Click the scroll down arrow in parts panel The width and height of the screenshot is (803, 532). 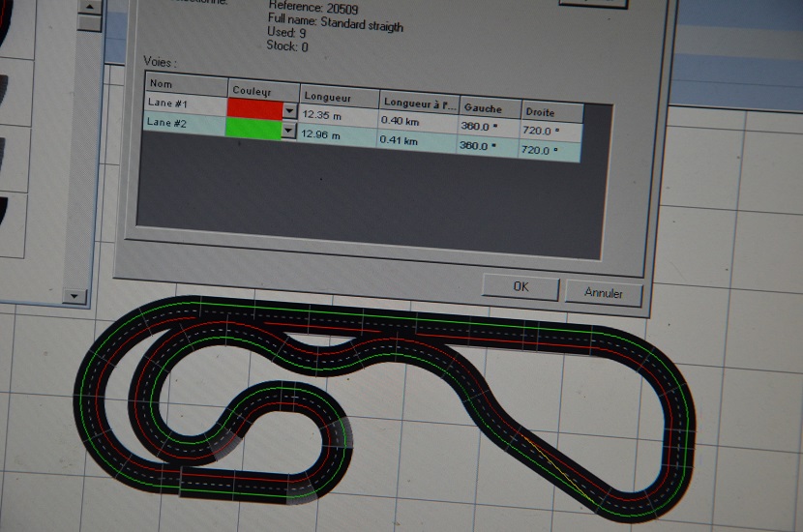click(74, 296)
